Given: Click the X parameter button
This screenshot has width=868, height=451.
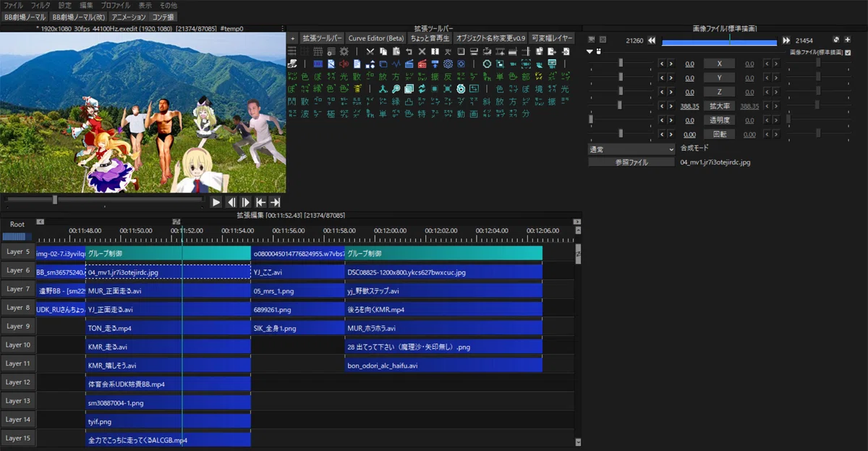Looking at the screenshot, I should [719, 64].
